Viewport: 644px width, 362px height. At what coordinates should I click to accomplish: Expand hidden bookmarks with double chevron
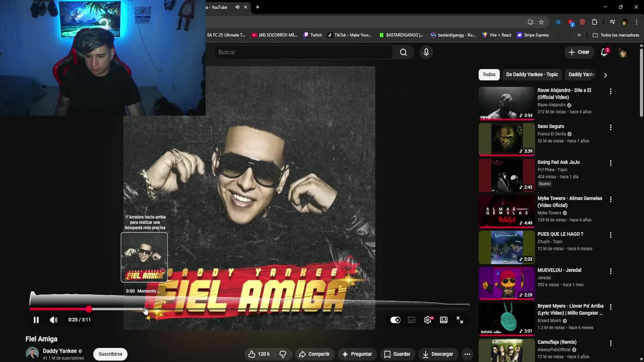[579, 35]
